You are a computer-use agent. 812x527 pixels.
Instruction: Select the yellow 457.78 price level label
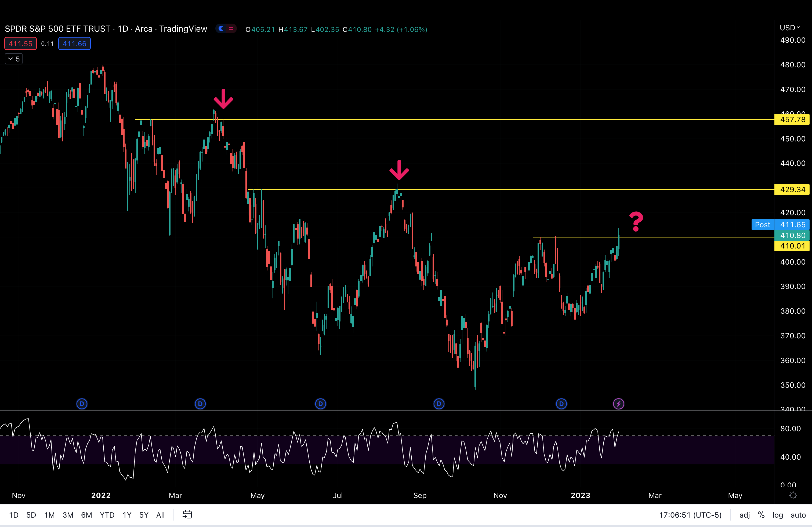point(792,120)
